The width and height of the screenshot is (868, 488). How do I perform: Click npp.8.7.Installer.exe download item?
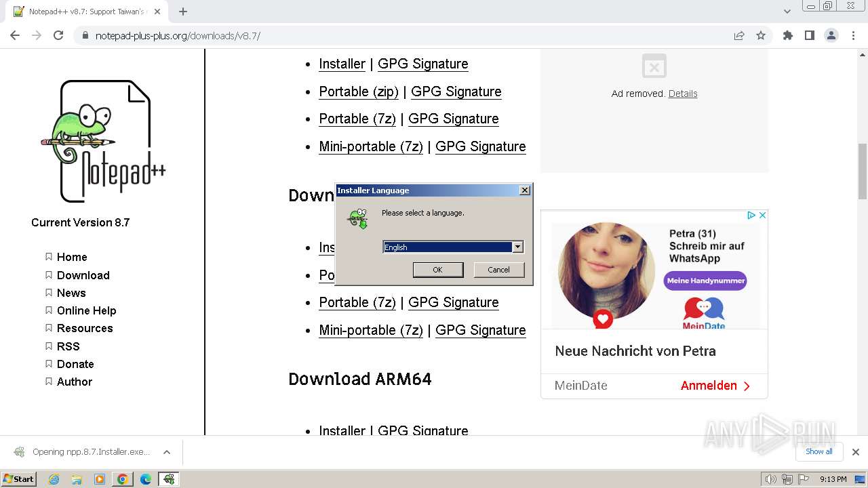[x=84, y=452]
